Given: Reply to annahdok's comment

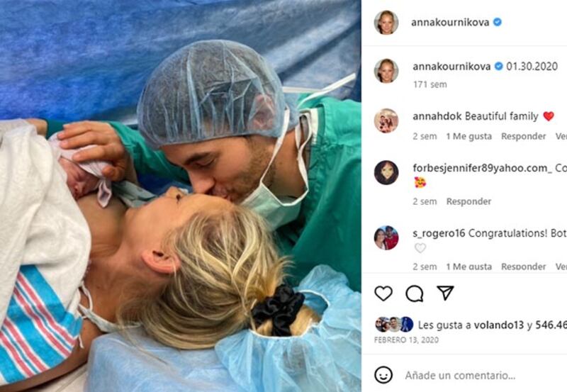Looking at the screenshot, I should point(523,136).
